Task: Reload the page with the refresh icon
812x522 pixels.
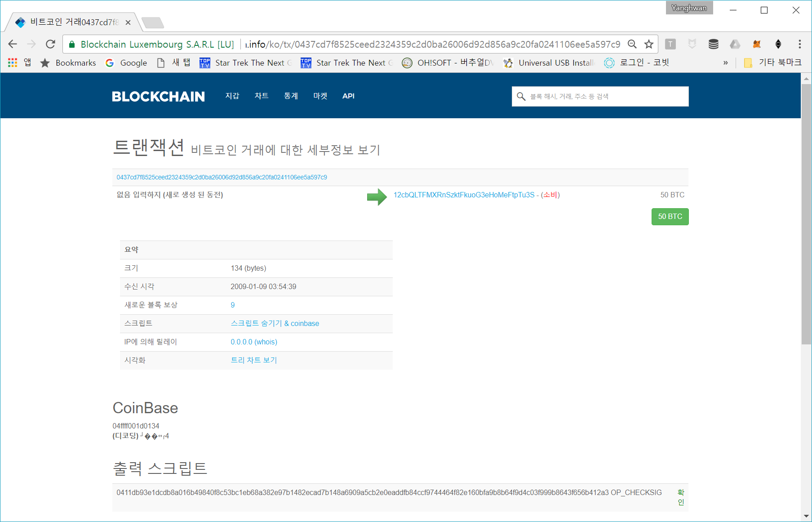Action: pos(50,44)
